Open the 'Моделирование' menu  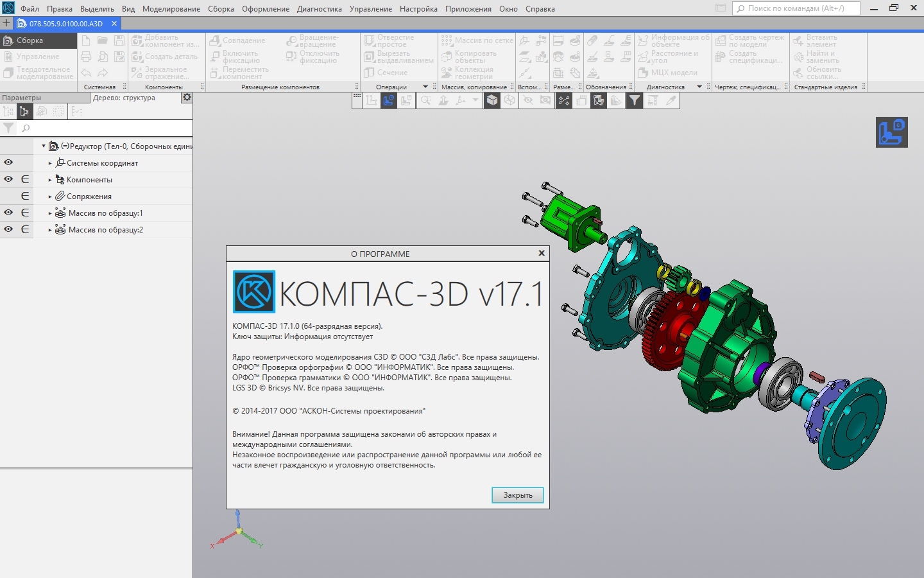click(x=171, y=9)
